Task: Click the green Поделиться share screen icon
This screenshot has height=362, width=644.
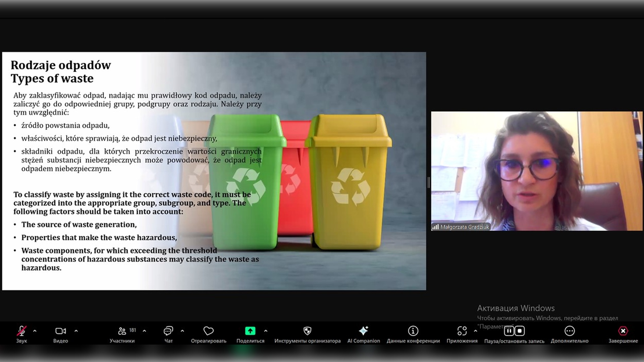Action: coord(250,331)
